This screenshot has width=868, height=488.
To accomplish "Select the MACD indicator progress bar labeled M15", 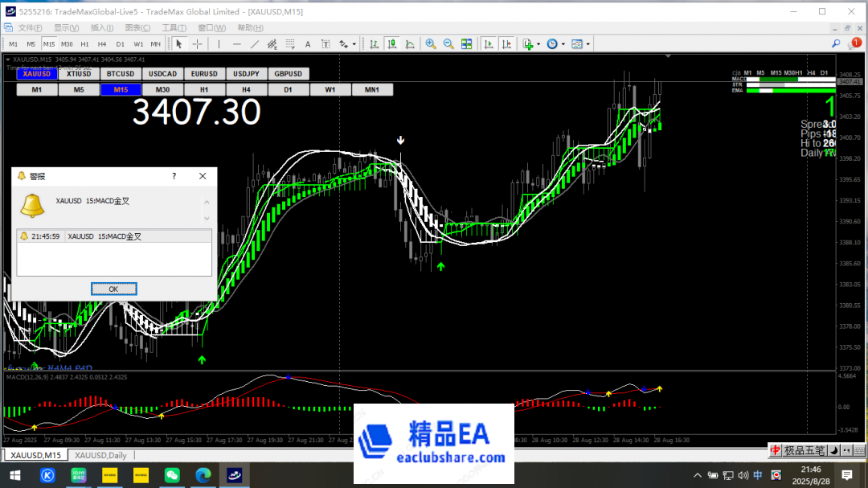I will tap(776, 80).
